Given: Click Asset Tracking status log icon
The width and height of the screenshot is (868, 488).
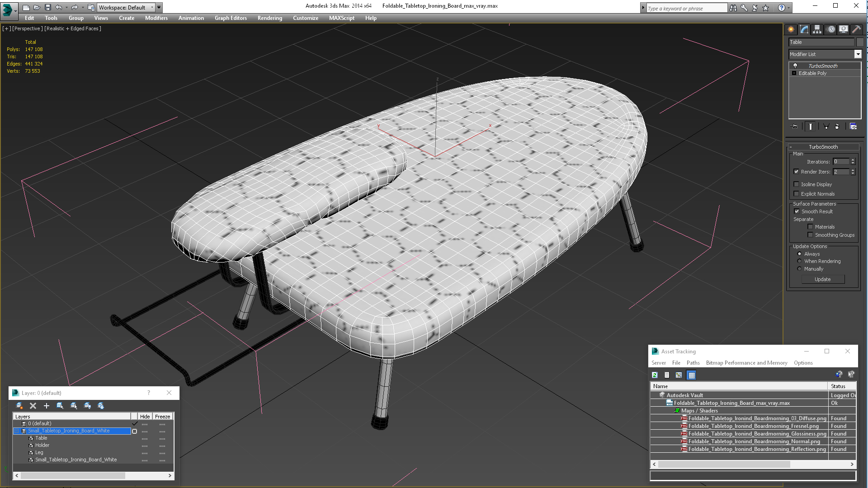Looking at the screenshot, I should tap(667, 375).
